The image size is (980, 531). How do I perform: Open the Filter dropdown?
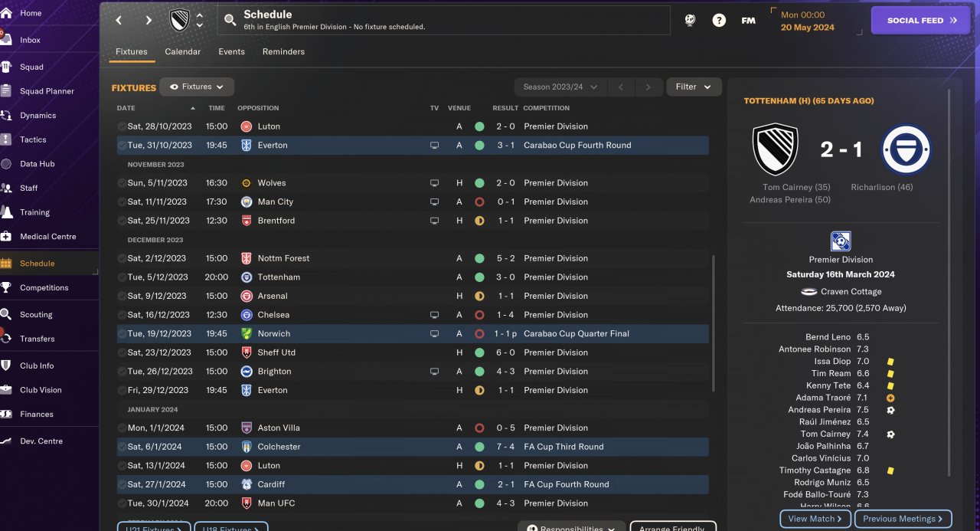point(694,87)
